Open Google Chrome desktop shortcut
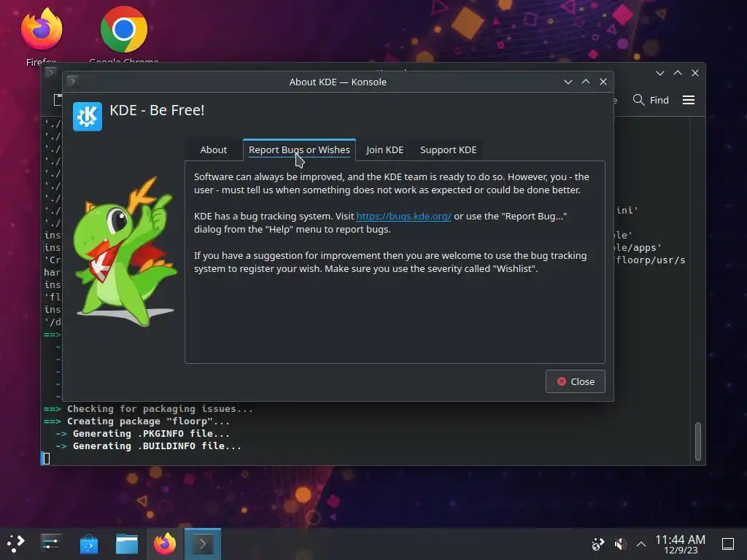This screenshot has width=747, height=560. click(124, 36)
